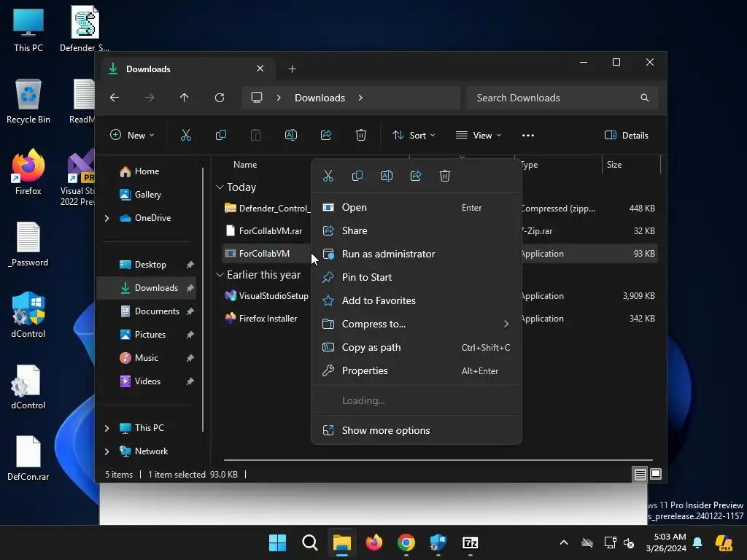Choose Add to Favorites
The height and width of the screenshot is (560, 747).
(x=416, y=300)
